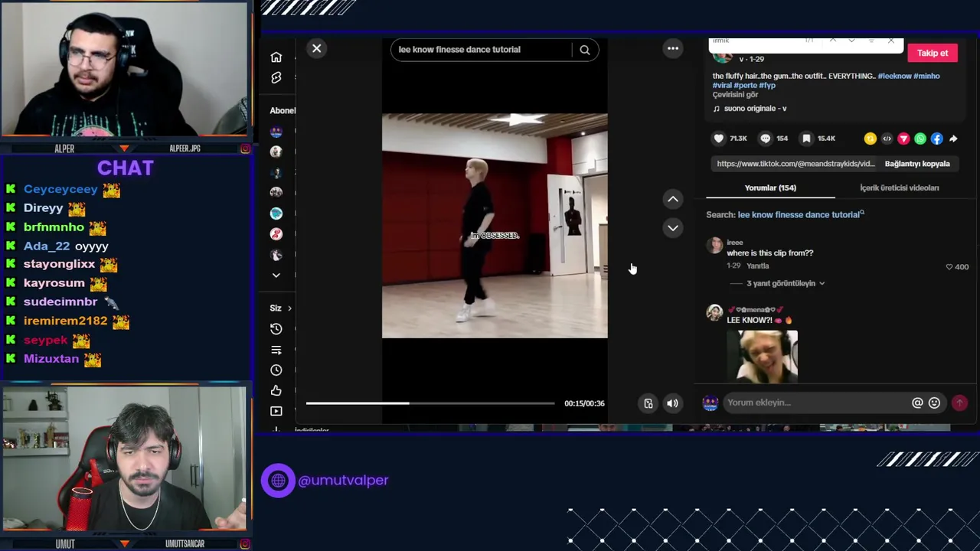
Task: Send to friends with red paper-plane icon
Action: point(903,139)
